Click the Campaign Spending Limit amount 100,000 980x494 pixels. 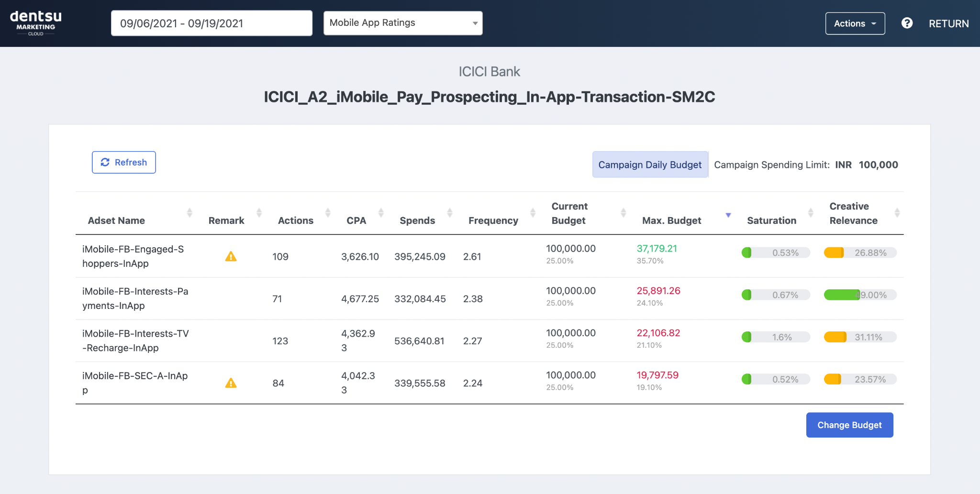coord(879,165)
